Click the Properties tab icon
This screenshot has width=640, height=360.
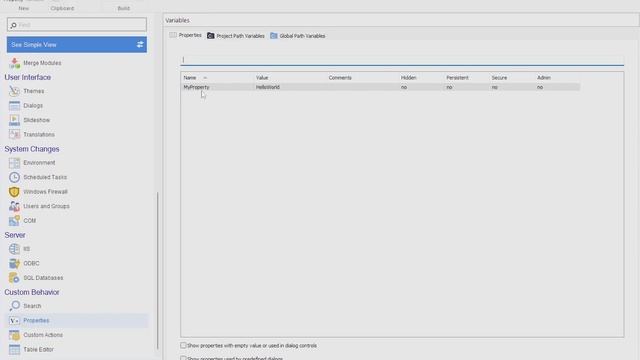pyautogui.click(x=173, y=35)
